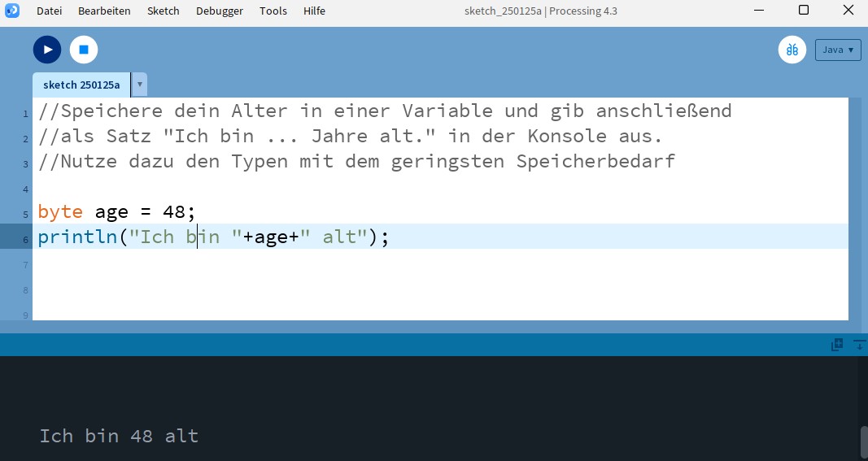The image size is (868, 461).
Task: Toggle the debugger butterfly icon
Action: (792, 50)
